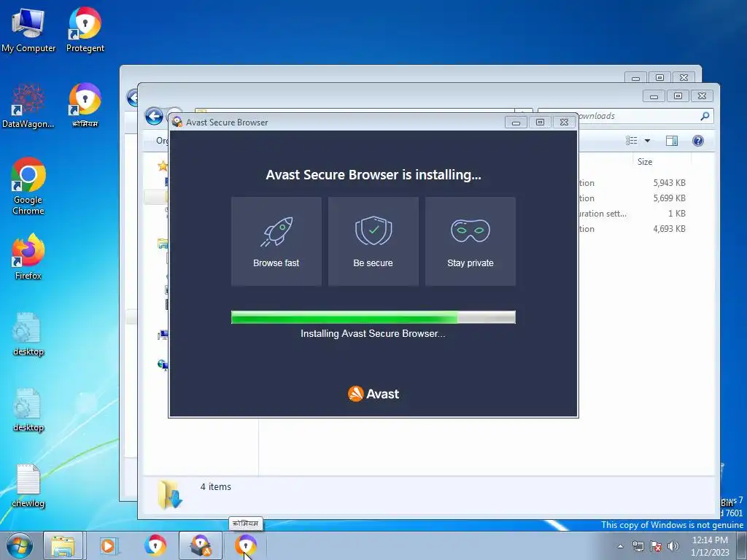Select the Google Chrome desktop icon
This screenshot has width=747, height=560.
pos(28,187)
